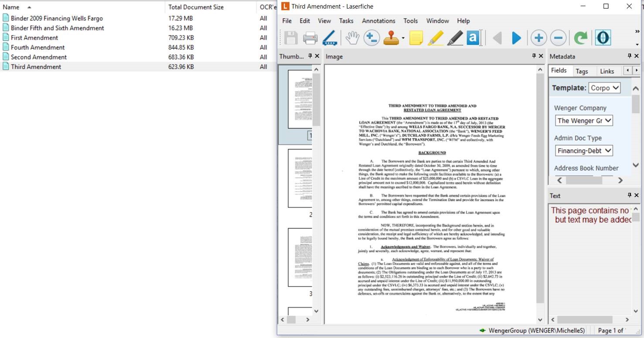Open the Edit menu
This screenshot has height=338, width=644.
305,20
